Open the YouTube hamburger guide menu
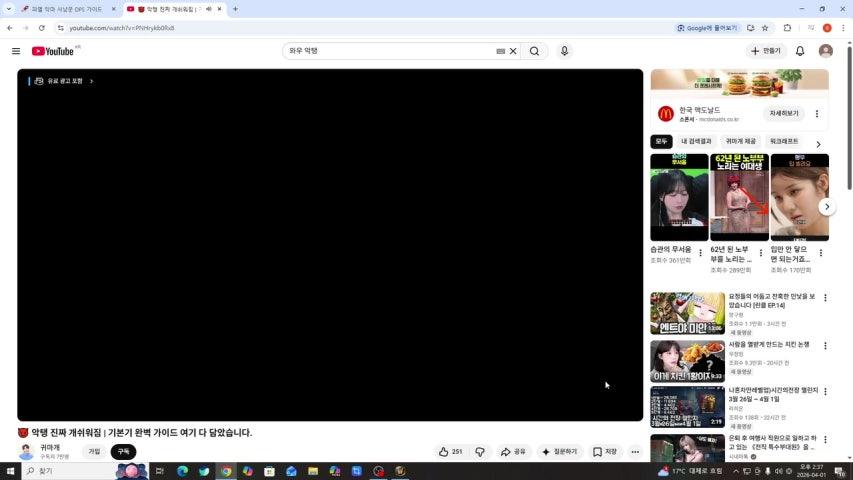The width and height of the screenshot is (853, 480). pyautogui.click(x=16, y=51)
